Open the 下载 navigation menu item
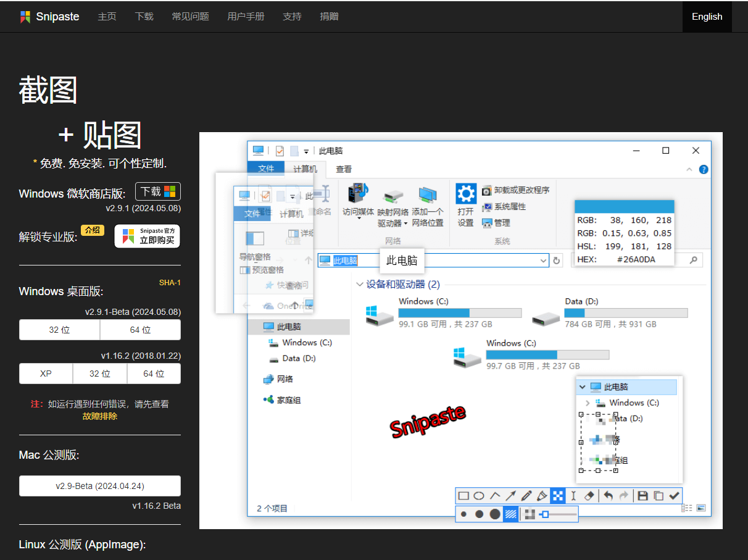 click(x=144, y=17)
